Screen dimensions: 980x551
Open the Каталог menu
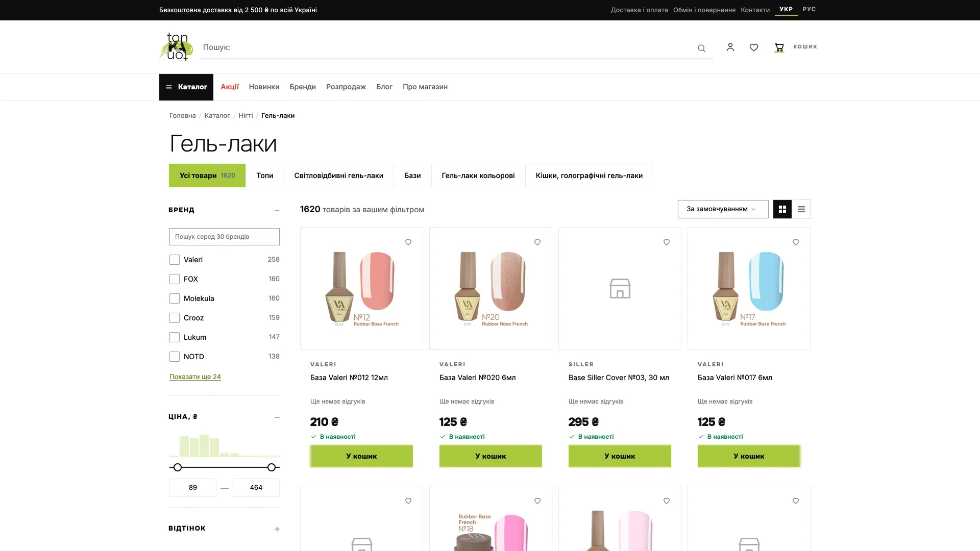point(186,87)
